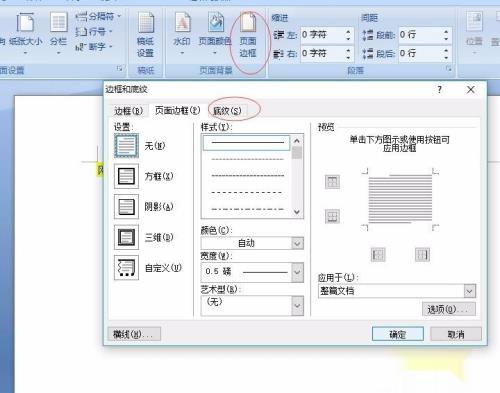Click the left indent (左) value field

[x=322, y=35]
